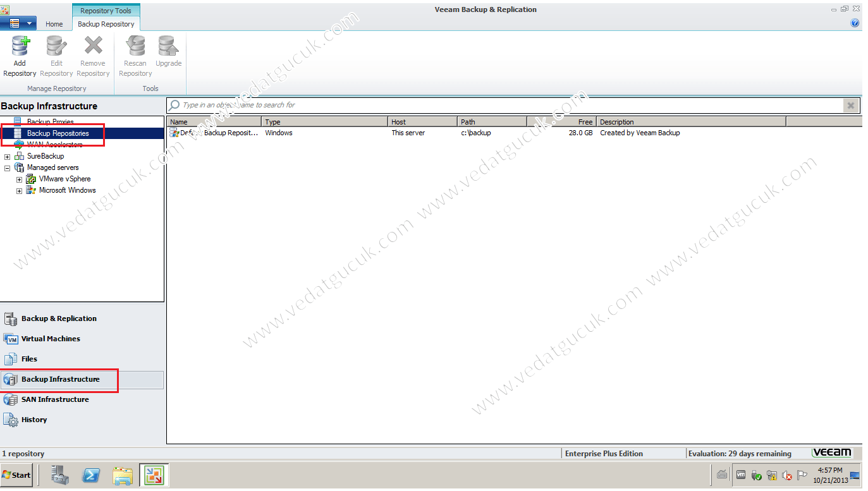Click the VMware Tools tray icon
This screenshot has width=868, height=491.
[741, 475]
